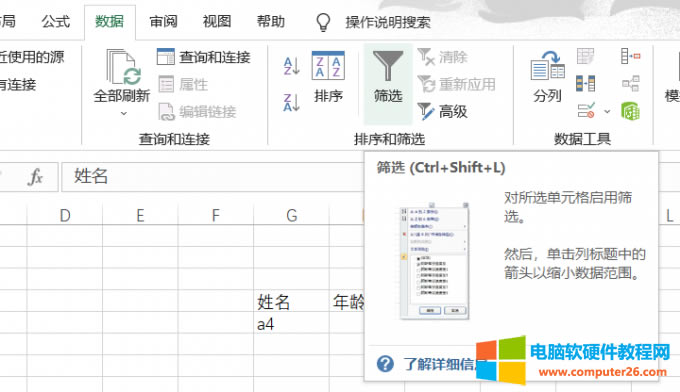Expand Data Validation dropdown arrow
The height and width of the screenshot is (392, 680).
[607, 111]
